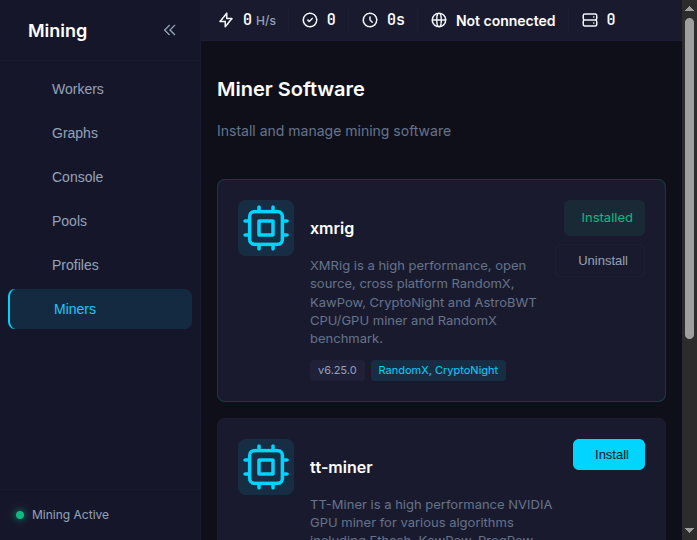
Task: Click the workers server icon in status bar
Action: pos(590,20)
